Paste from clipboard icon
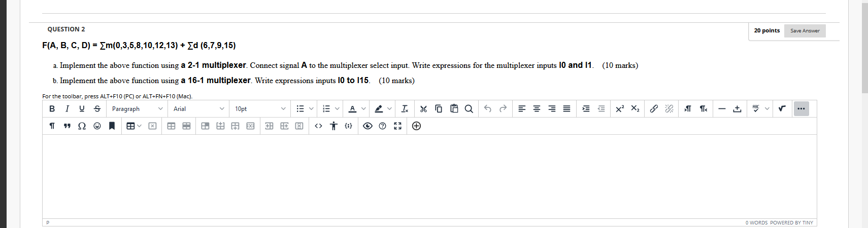Screen dimensions: 868x228 pos(454,108)
